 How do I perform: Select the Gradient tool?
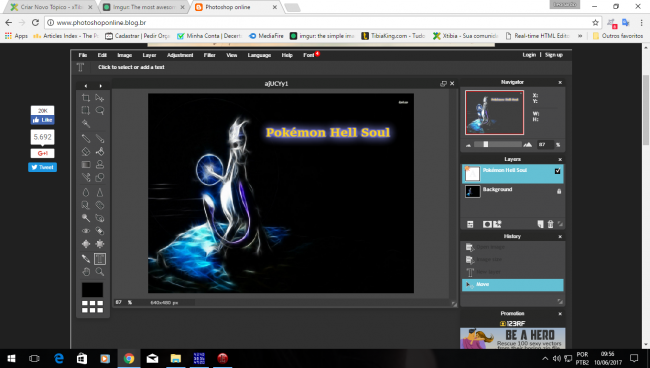tap(86, 165)
